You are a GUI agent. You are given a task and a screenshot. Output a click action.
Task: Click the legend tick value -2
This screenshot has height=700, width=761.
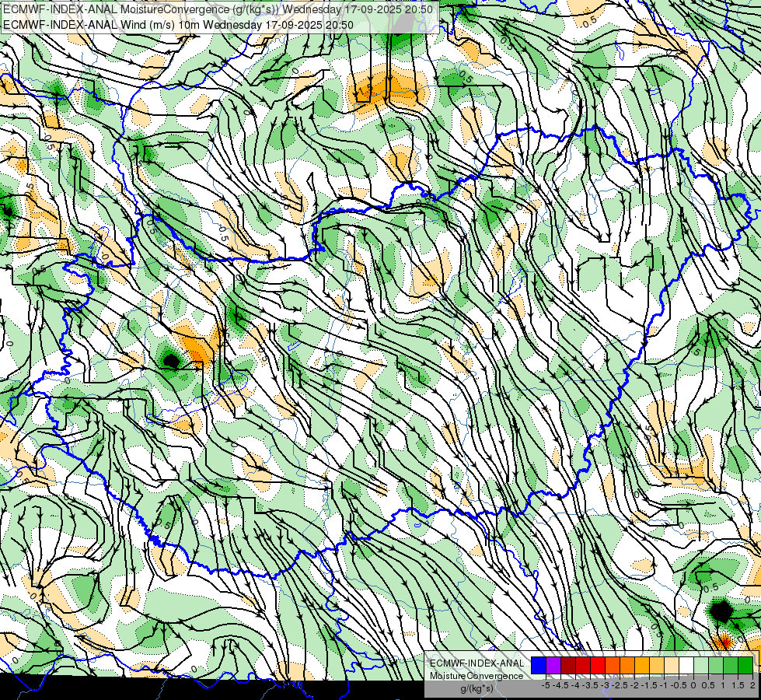(635, 685)
